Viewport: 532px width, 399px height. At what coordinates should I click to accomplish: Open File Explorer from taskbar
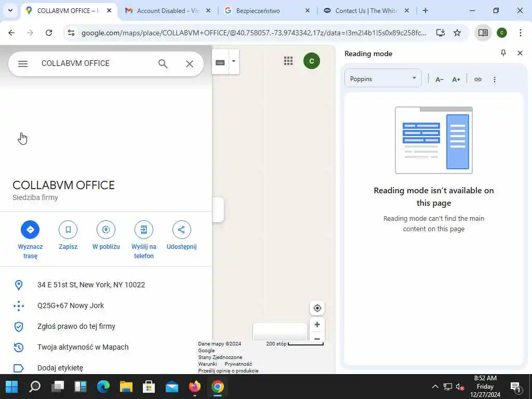coord(126,387)
